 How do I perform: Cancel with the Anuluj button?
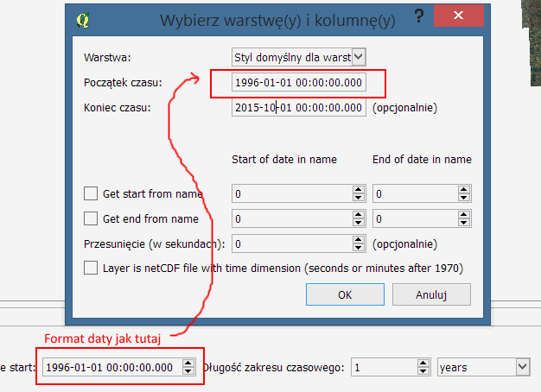tap(431, 294)
